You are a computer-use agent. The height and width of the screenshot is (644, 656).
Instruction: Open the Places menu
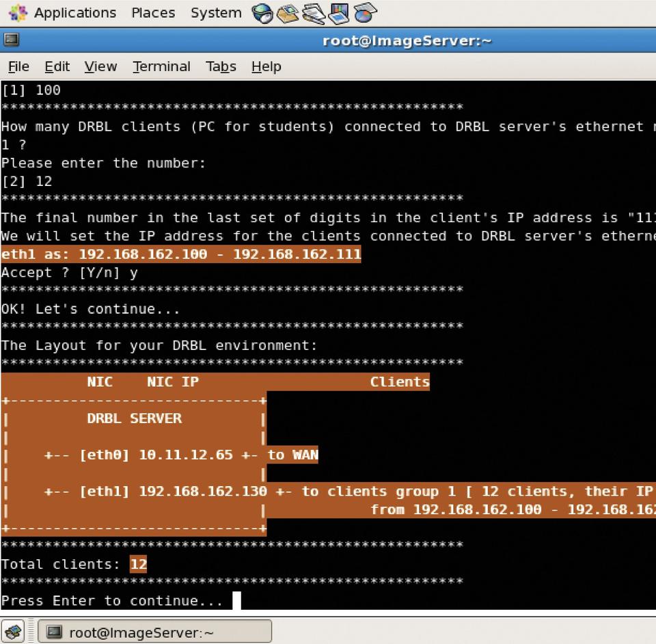pos(153,13)
